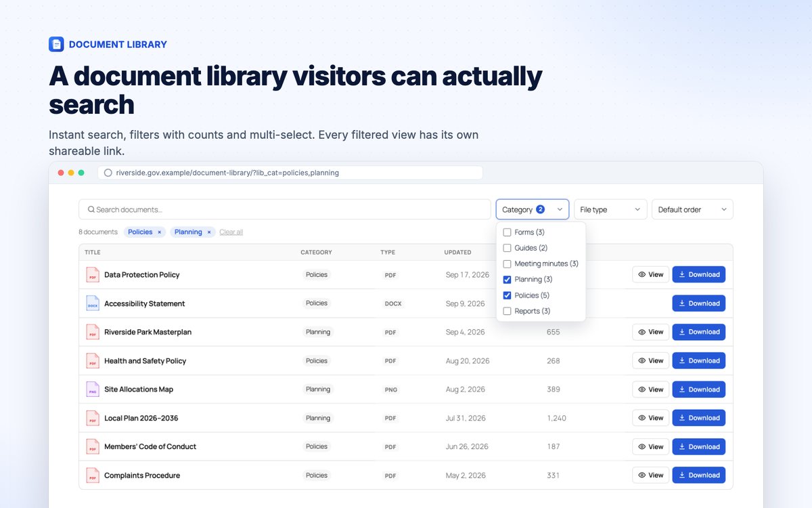The image size is (812, 508).
Task: Collapse the Category filter dropdown
Action: 533,209
